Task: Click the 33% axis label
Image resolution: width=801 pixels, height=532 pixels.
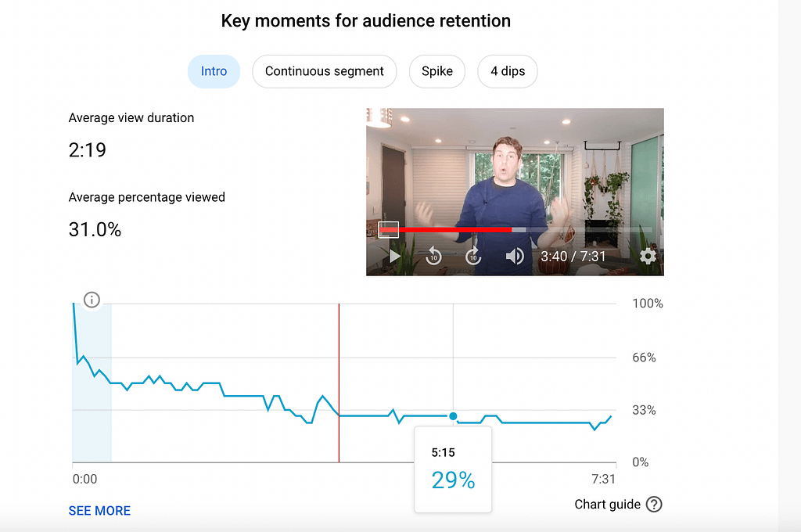Action: [x=645, y=410]
